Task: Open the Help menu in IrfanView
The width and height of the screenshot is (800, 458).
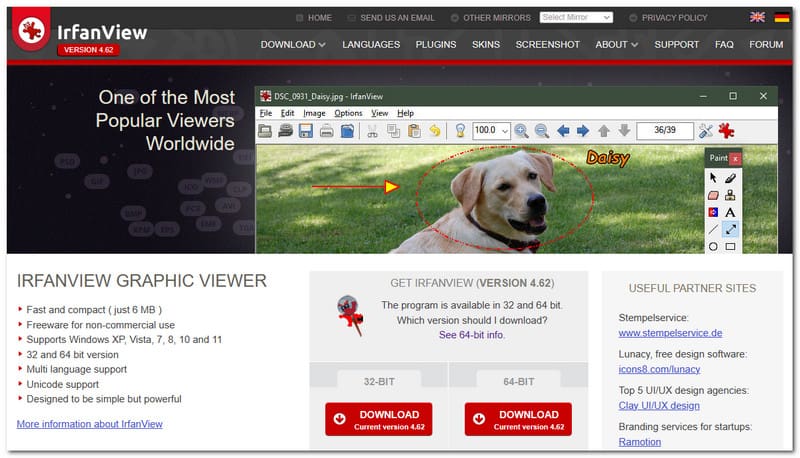Action: click(x=406, y=113)
